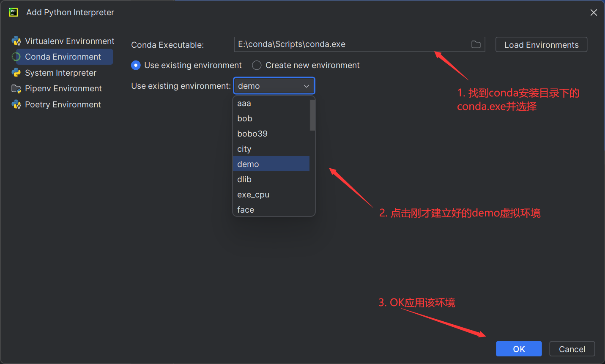605x364 pixels.
Task: Click the Add Python Interpreter title text
Action: tap(70, 12)
